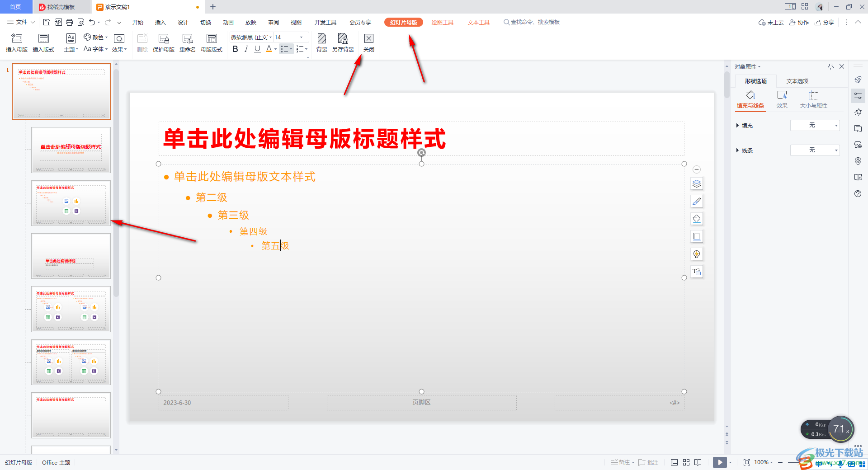Open the Theme (主题) dropdown
868x470 pixels.
pos(71,43)
